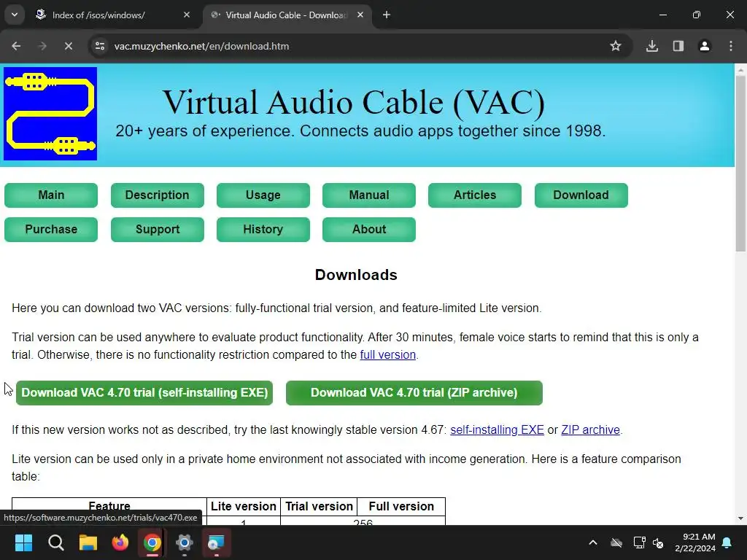Close the Index of /isos/windows/ tab

tap(187, 15)
